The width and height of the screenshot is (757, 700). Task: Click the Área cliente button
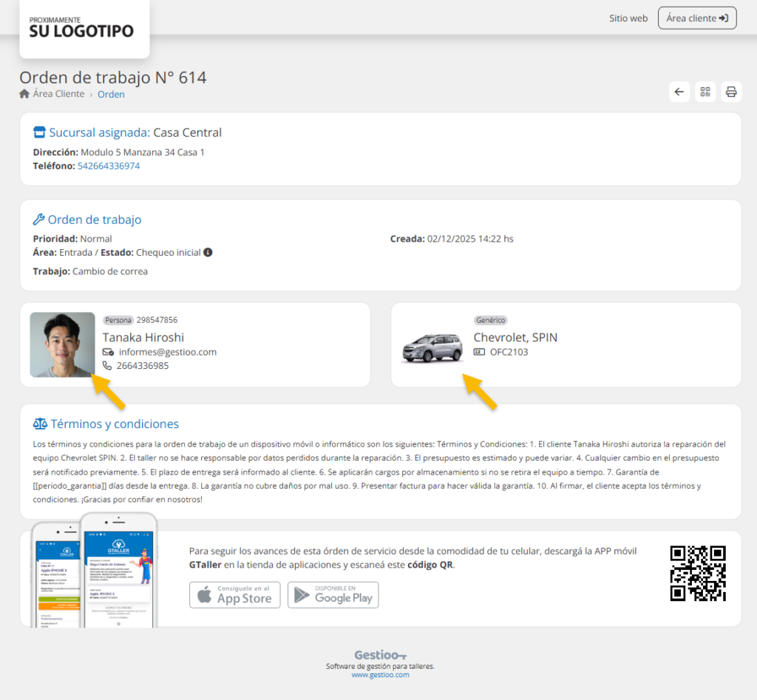click(697, 18)
